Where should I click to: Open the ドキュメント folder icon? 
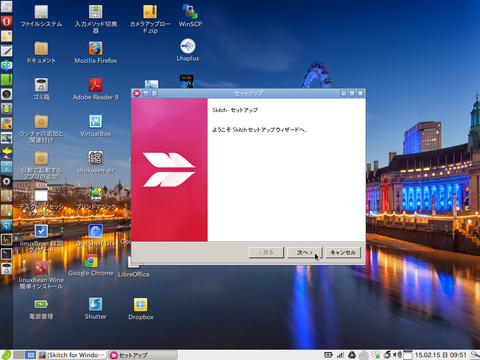click(x=41, y=52)
